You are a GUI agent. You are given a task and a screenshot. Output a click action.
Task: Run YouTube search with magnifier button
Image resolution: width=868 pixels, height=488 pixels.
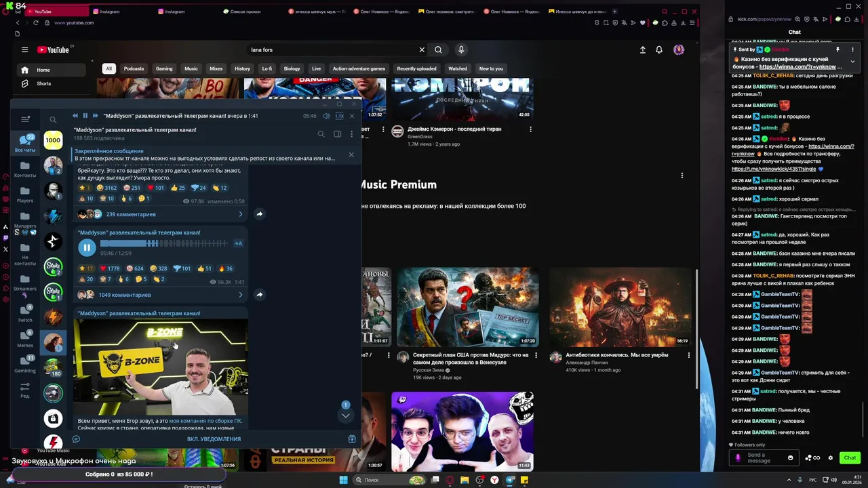438,49
